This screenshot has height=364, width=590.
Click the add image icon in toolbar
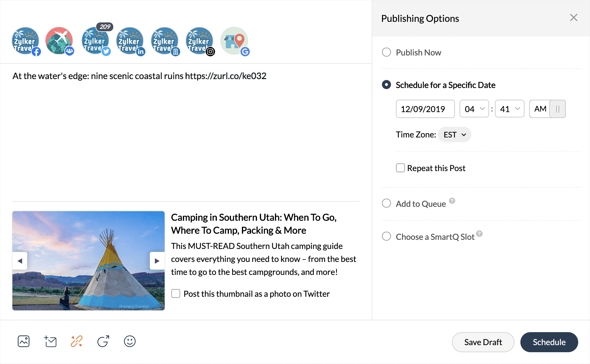coord(24,342)
